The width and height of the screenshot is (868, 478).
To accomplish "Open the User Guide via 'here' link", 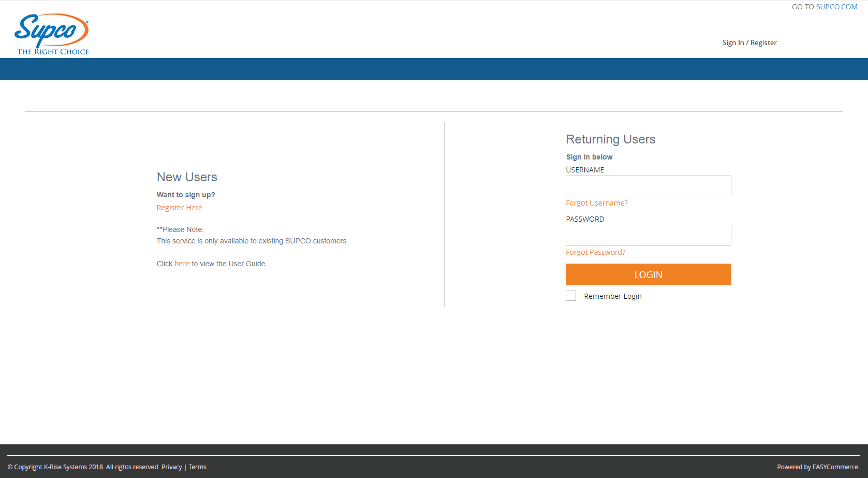I will 182,264.
